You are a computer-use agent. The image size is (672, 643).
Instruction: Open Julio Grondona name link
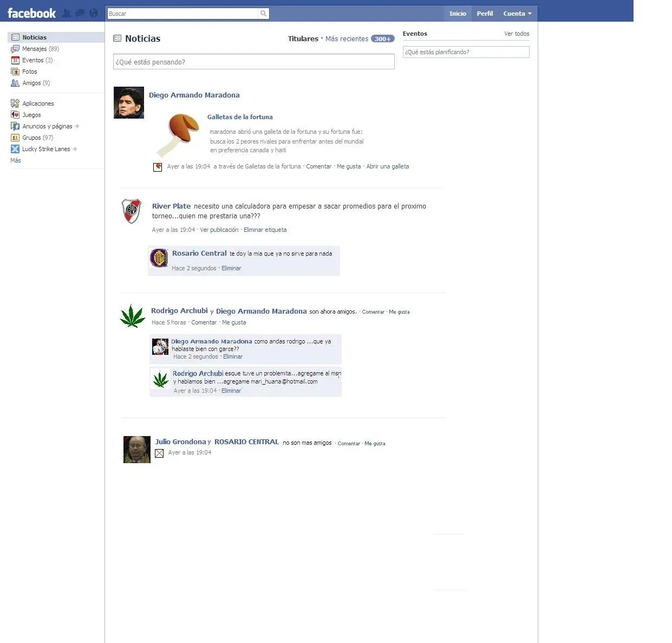181,441
